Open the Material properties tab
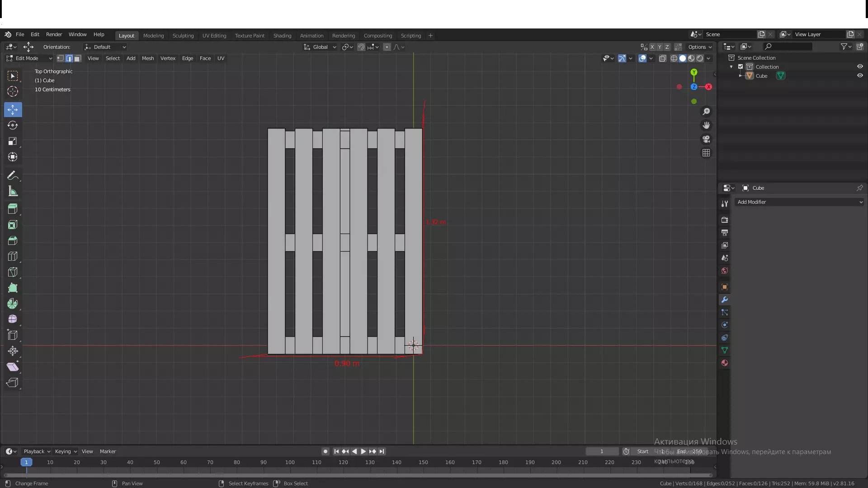Image resolution: width=868 pixels, height=488 pixels. coord(725,363)
